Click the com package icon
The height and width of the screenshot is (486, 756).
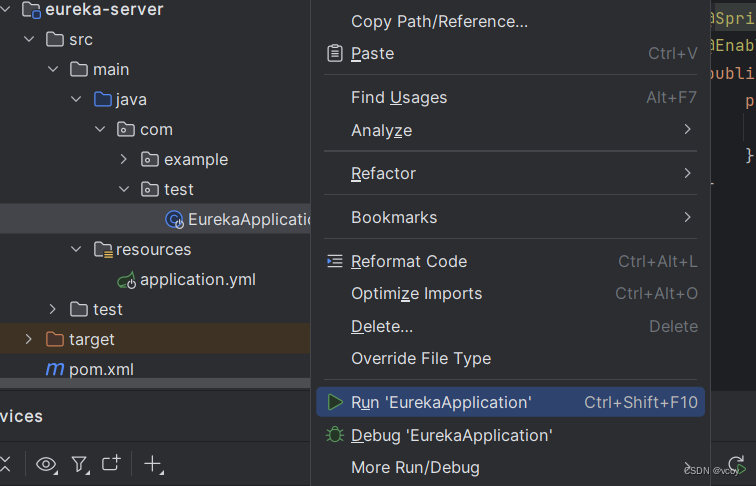click(x=126, y=129)
